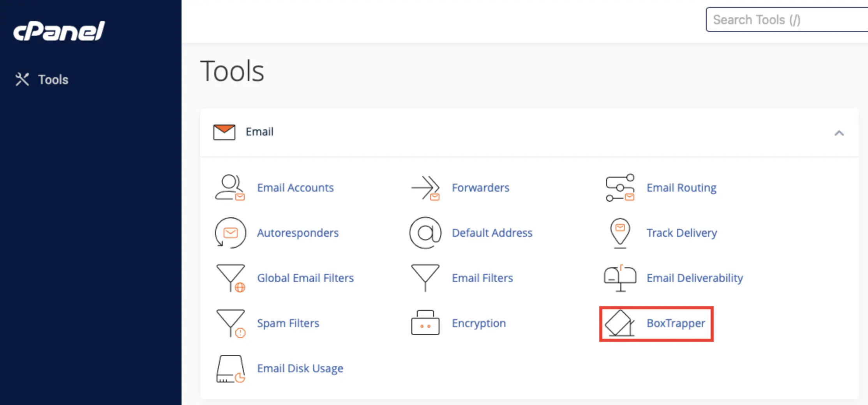Open the BoxTrapper link

(676, 323)
